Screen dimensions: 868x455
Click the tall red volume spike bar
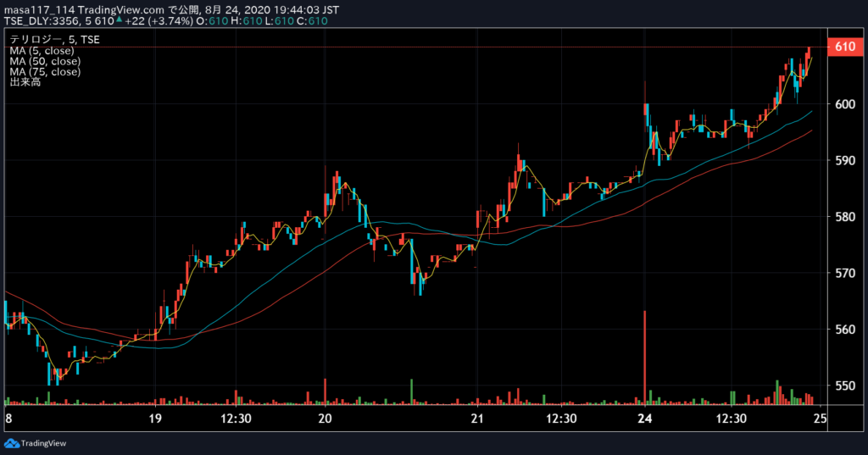click(x=645, y=358)
